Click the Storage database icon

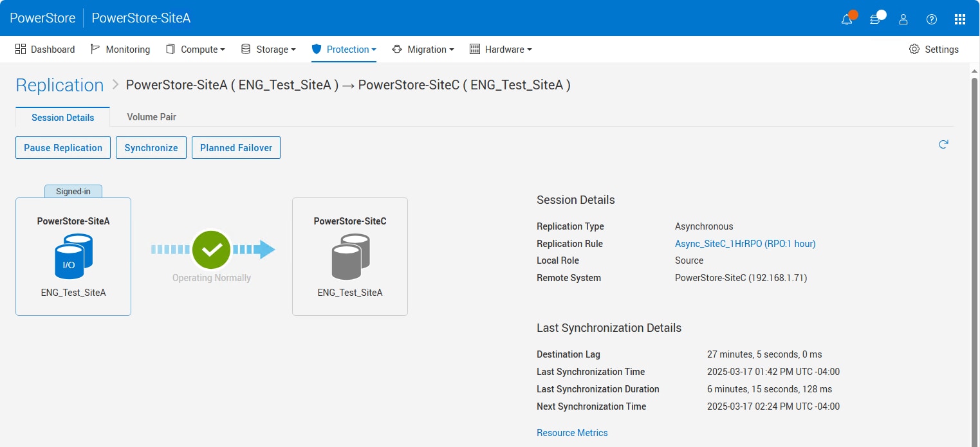pos(246,49)
